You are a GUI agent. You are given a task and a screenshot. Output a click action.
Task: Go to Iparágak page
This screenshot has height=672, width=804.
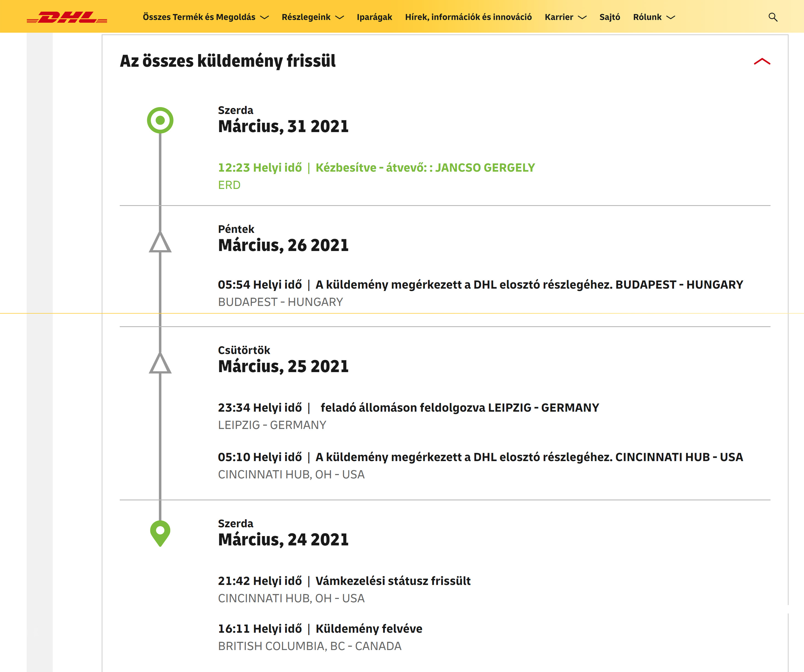pyautogui.click(x=374, y=17)
